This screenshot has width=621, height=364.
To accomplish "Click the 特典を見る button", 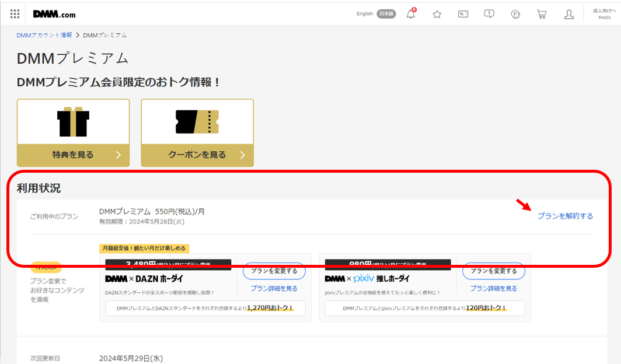I will pyautogui.click(x=74, y=155).
